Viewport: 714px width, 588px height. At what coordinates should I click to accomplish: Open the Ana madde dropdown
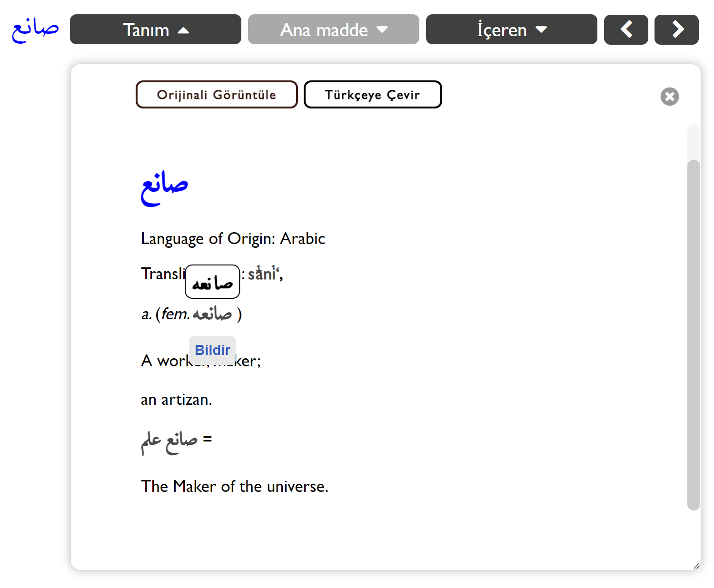[333, 29]
